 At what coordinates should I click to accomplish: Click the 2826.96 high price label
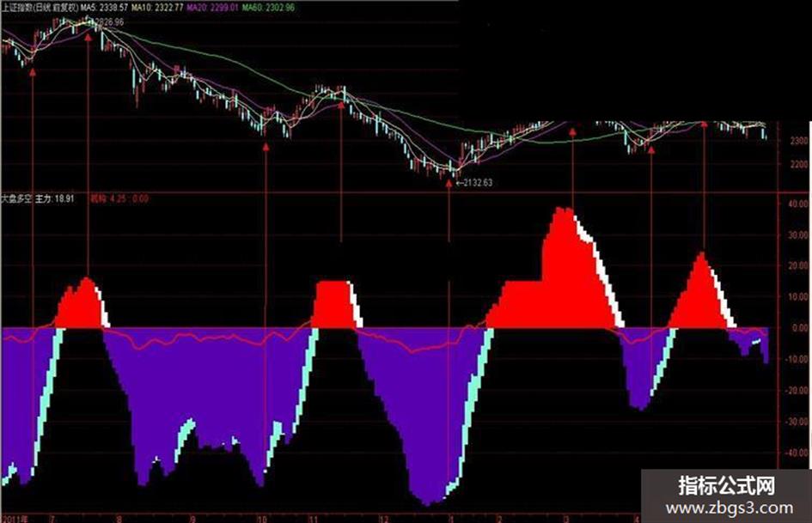coord(109,21)
